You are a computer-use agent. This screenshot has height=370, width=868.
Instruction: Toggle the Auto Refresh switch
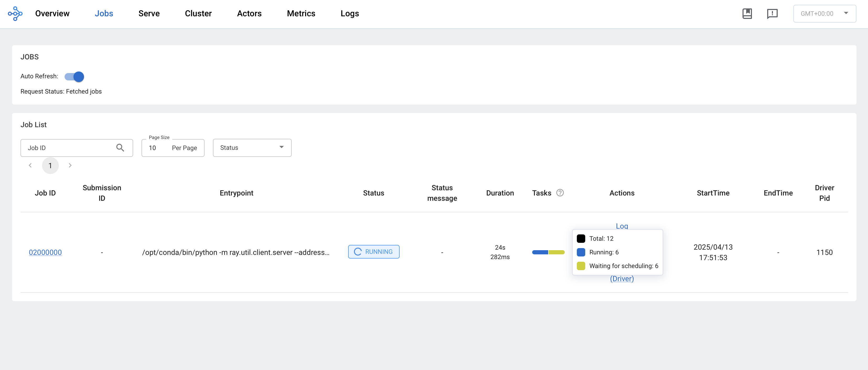[x=74, y=76]
